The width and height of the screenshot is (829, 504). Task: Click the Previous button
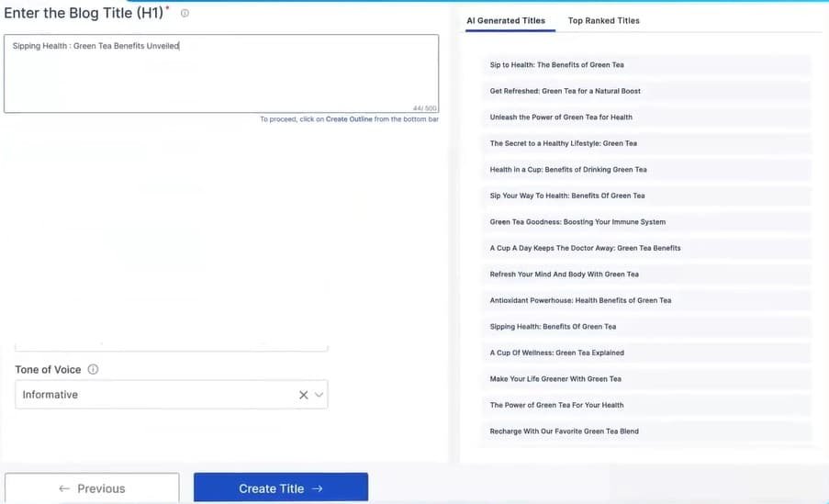coord(92,488)
